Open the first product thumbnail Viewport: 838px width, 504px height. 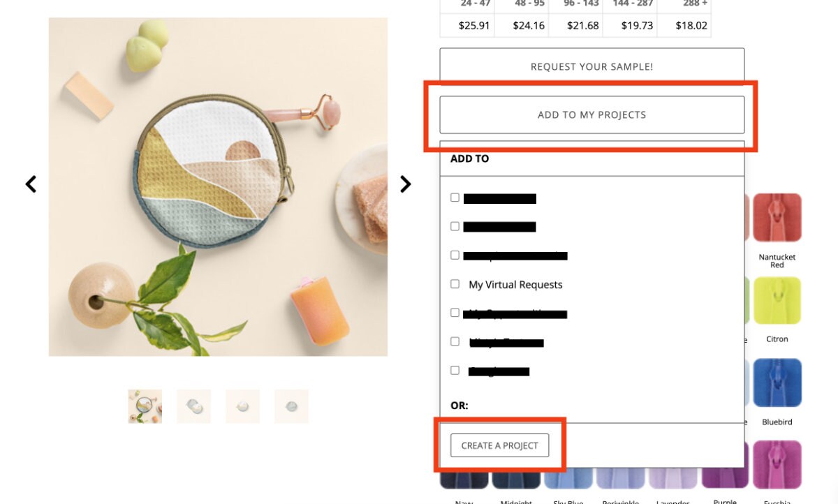pos(145,406)
